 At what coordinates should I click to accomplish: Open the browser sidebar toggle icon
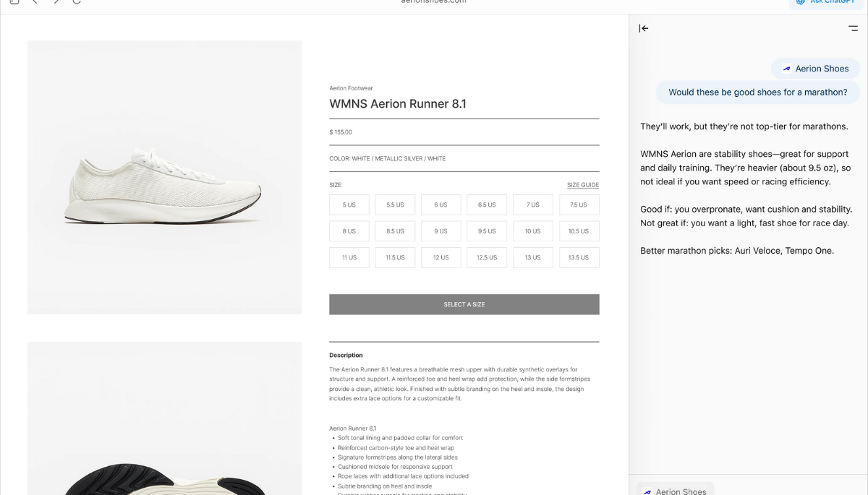(14, 2)
